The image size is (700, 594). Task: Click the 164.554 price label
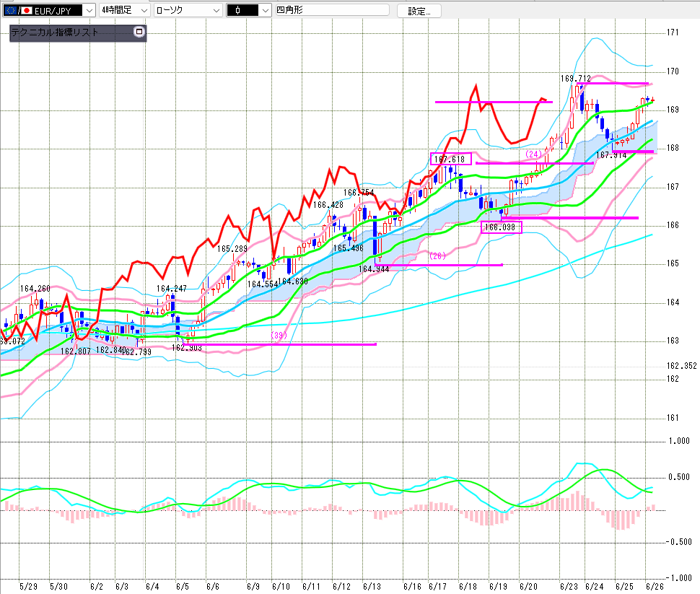pyautogui.click(x=263, y=284)
